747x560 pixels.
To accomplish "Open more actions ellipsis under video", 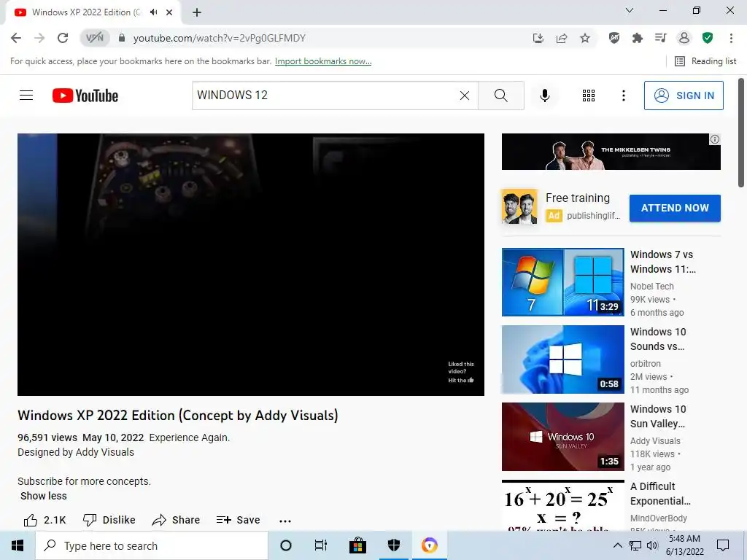I will [x=285, y=521].
